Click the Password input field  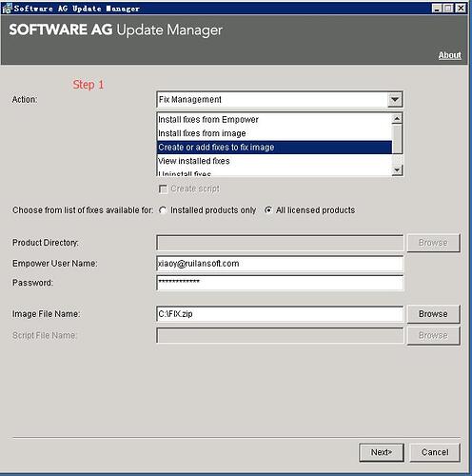click(x=280, y=283)
